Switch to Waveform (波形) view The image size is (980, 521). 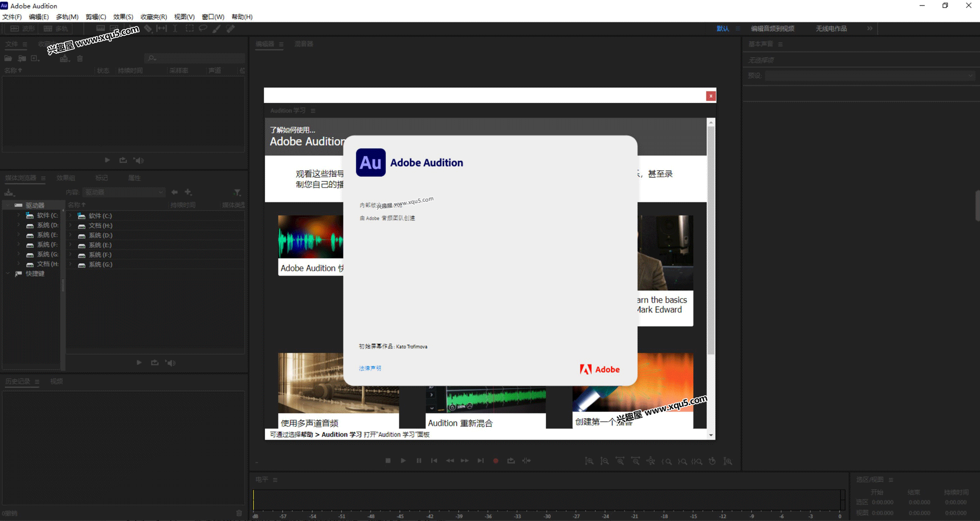23,29
